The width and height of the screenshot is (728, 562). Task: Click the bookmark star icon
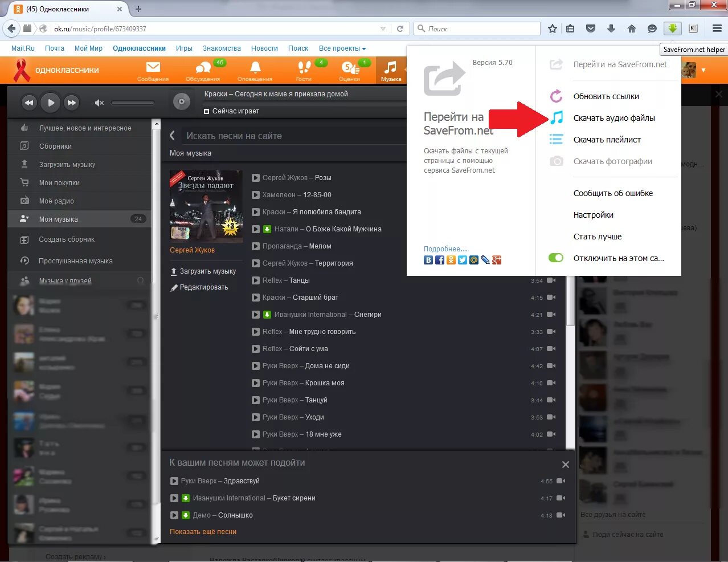pos(552,28)
